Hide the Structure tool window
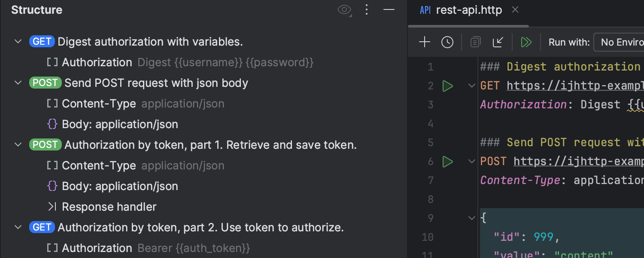This screenshot has width=644, height=258. coord(389,10)
